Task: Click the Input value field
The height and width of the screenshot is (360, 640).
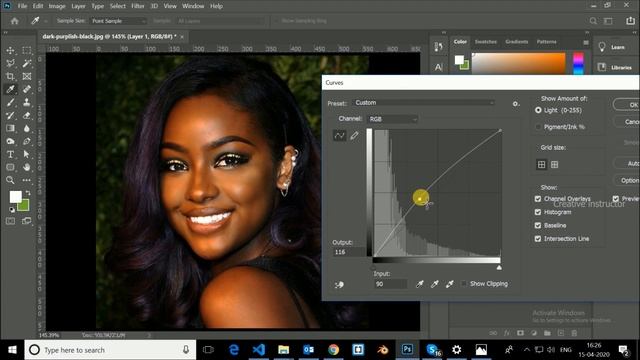Action: [x=390, y=284]
